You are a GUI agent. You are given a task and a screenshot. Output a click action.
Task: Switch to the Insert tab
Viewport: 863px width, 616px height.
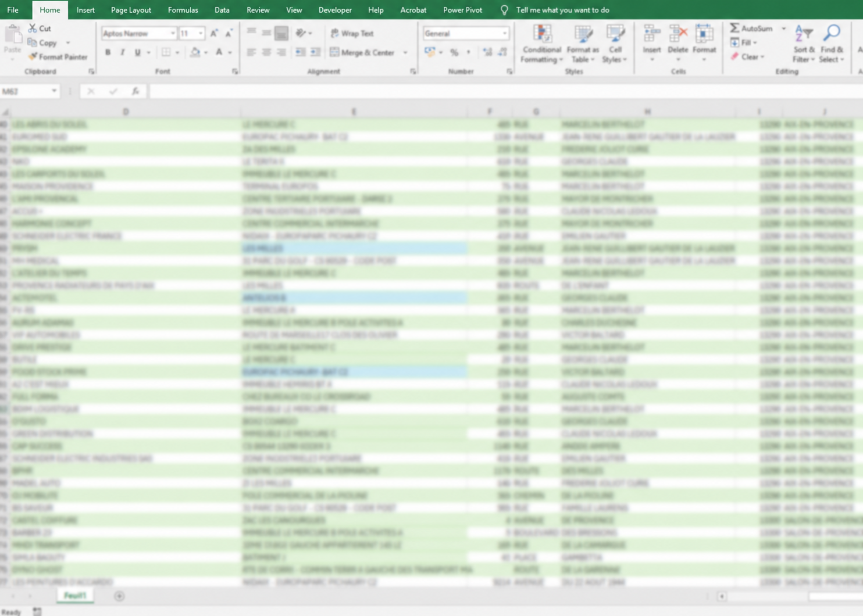click(85, 10)
